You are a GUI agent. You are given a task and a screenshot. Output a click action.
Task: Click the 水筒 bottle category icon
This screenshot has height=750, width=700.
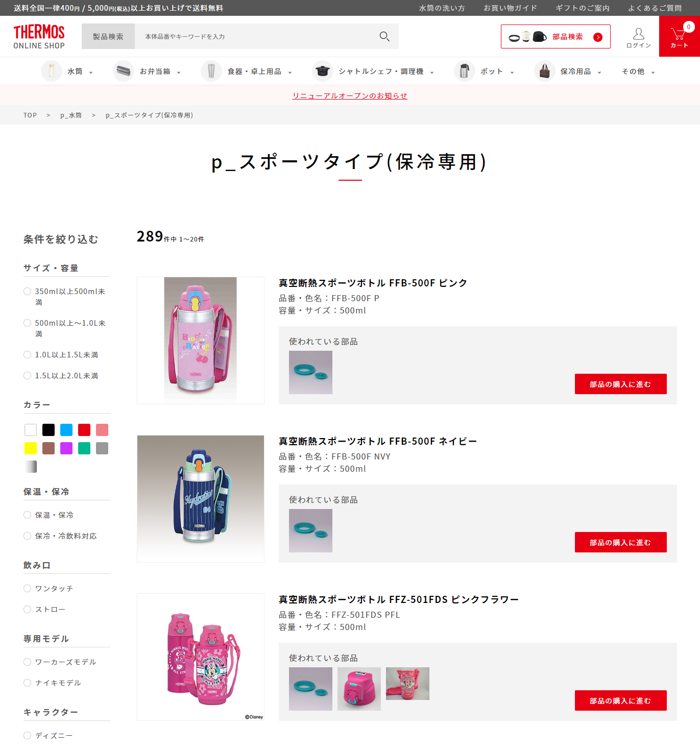point(52,71)
